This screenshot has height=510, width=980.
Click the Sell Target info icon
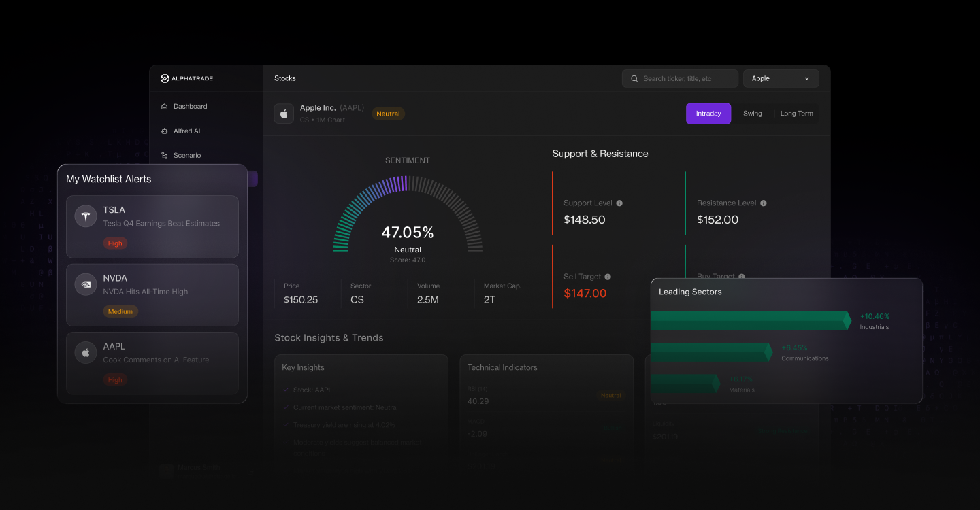[x=608, y=277]
